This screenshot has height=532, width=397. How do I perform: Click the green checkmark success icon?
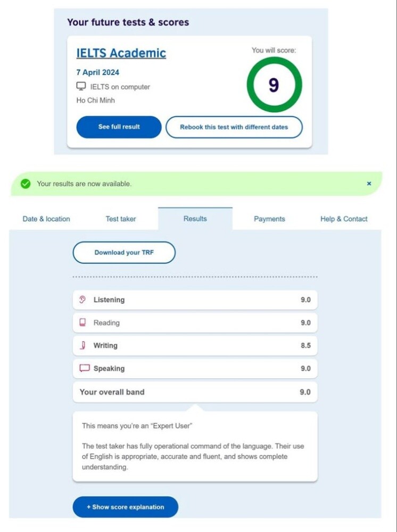tap(26, 184)
